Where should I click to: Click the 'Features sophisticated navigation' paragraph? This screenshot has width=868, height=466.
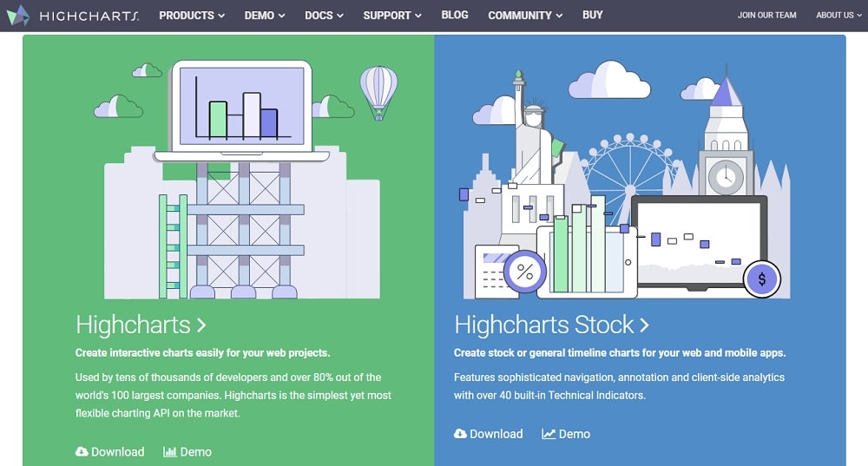point(620,386)
